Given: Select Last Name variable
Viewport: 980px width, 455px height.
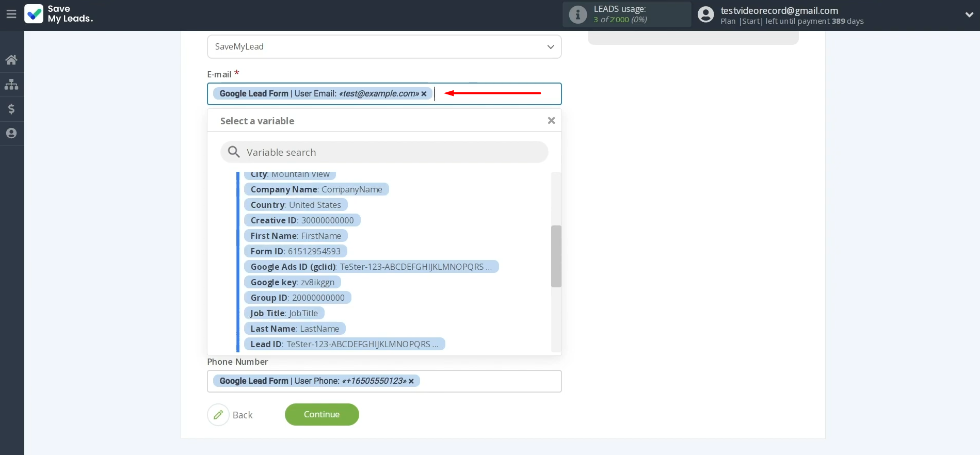Looking at the screenshot, I should click(295, 329).
